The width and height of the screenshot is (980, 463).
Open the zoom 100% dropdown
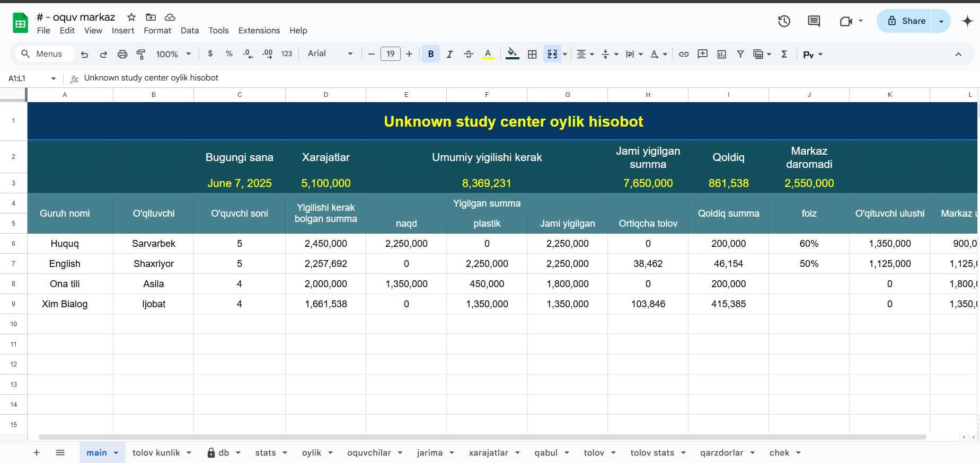pyautogui.click(x=173, y=54)
